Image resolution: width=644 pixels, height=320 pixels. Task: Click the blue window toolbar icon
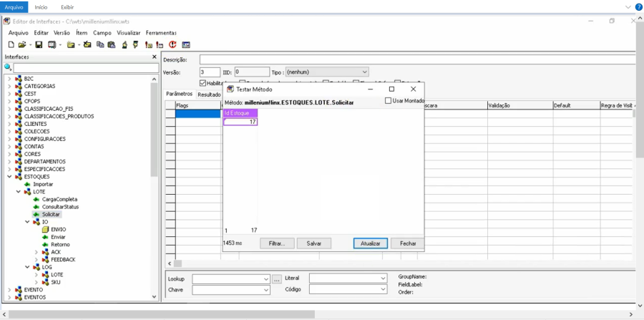pyautogui.click(x=185, y=45)
